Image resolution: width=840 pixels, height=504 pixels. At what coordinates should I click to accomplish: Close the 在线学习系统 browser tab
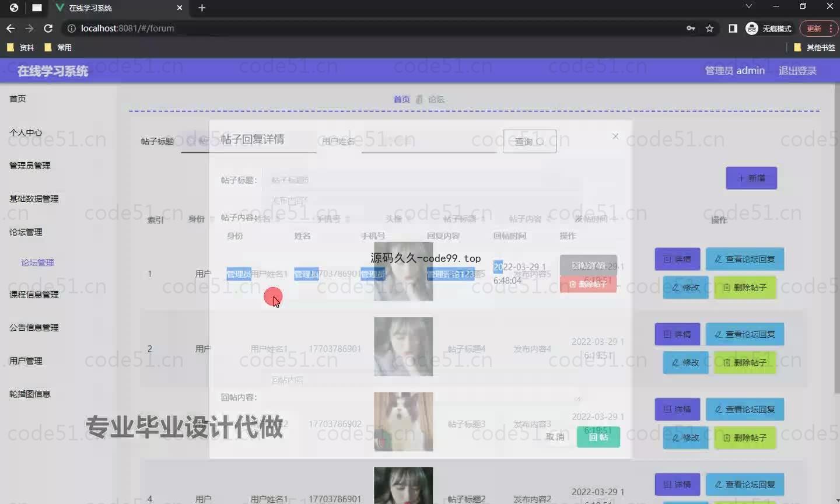tap(180, 8)
